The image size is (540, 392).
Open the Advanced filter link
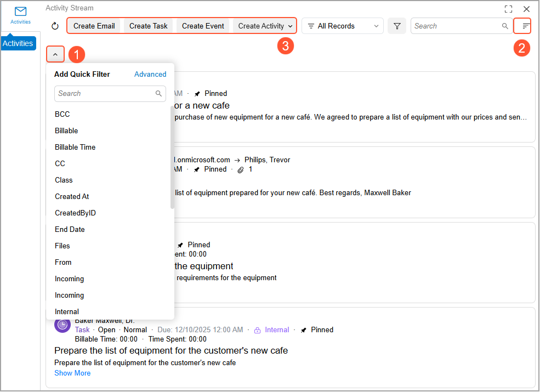coord(150,75)
